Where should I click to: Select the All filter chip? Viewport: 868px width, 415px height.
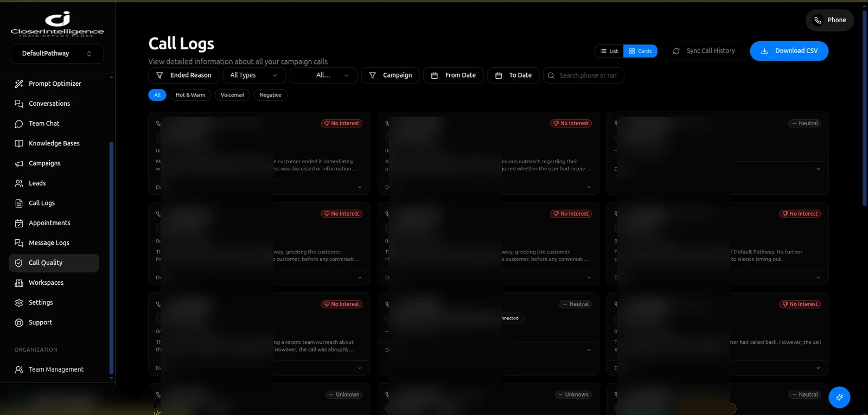tap(157, 95)
